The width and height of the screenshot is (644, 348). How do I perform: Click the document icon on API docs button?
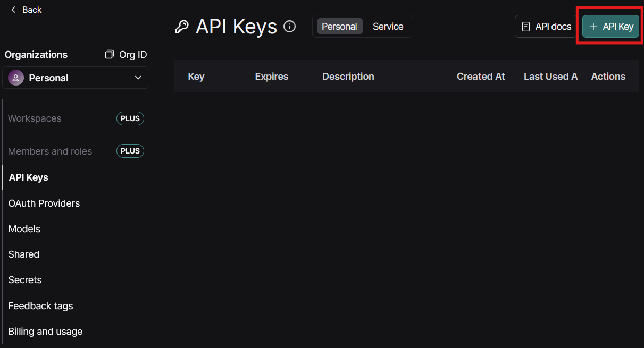(x=526, y=26)
